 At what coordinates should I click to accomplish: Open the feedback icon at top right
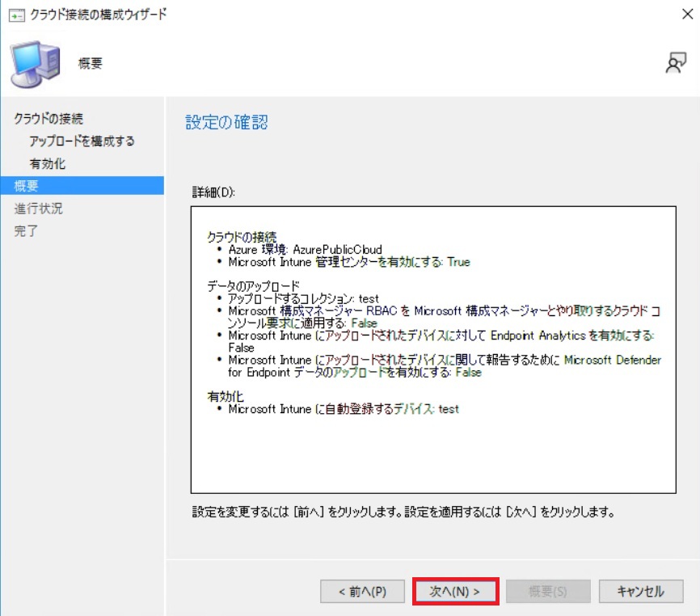[675, 65]
